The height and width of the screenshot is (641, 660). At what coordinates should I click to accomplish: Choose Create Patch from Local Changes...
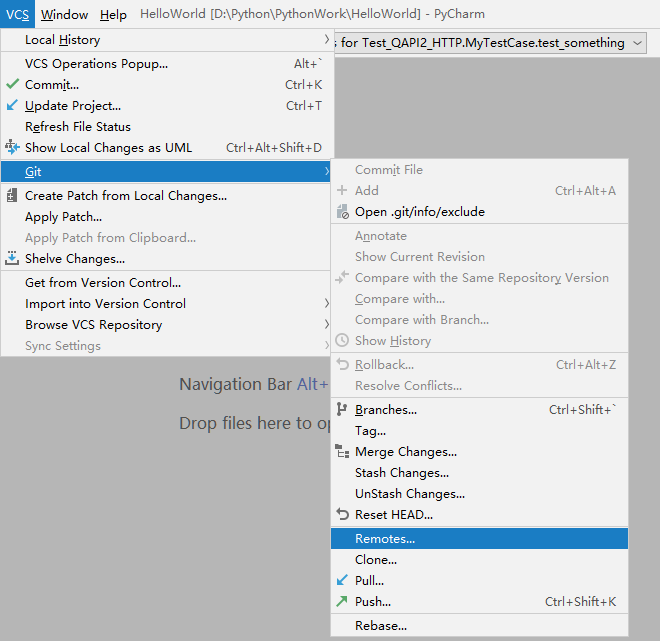click(166, 196)
